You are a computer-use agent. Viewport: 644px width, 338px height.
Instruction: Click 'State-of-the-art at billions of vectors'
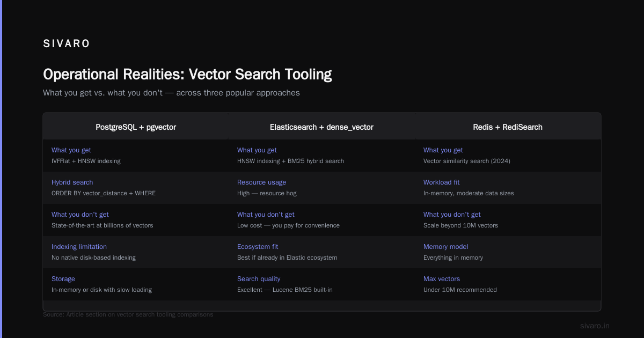(102, 225)
